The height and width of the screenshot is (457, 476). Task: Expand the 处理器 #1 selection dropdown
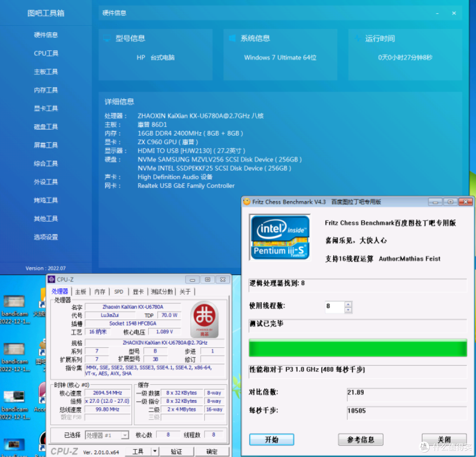point(125,435)
